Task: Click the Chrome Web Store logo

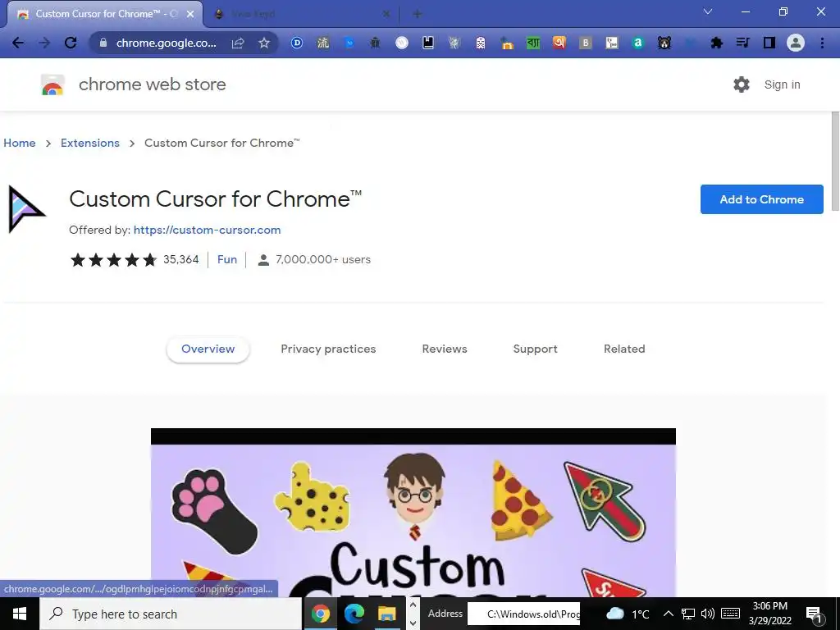Action: coord(52,84)
